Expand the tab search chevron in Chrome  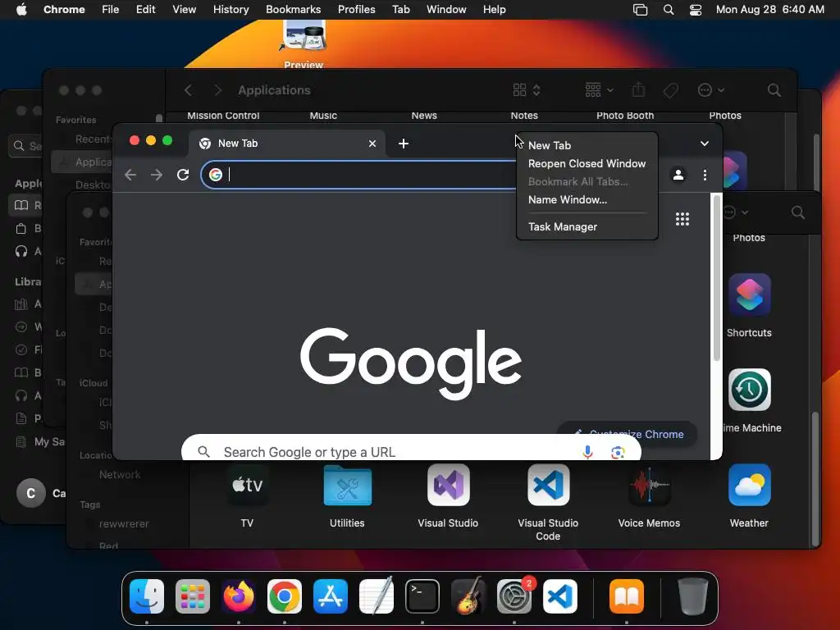705,144
